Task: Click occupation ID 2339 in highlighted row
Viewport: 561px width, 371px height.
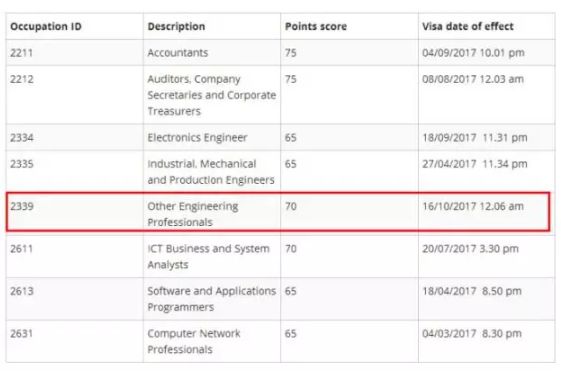Action: pyautogui.click(x=21, y=206)
